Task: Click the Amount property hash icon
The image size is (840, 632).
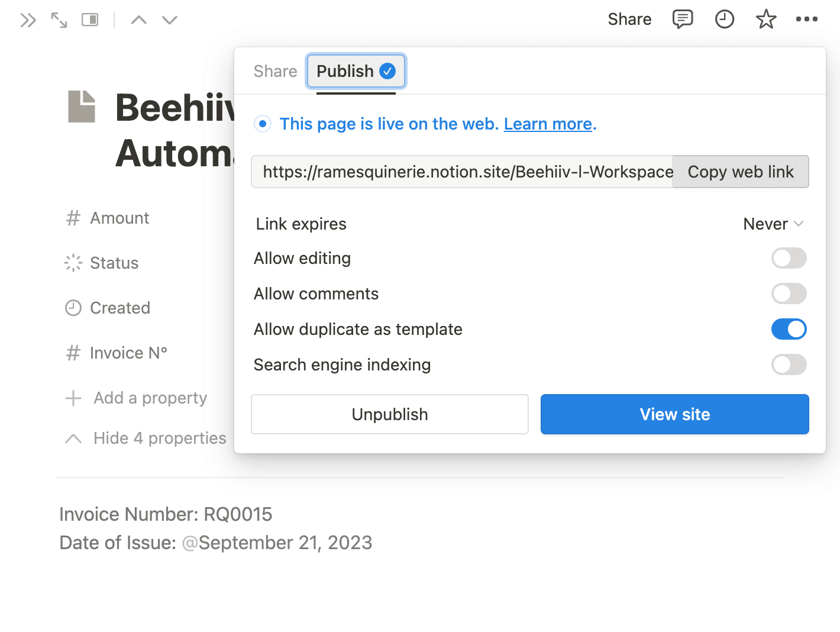Action: click(73, 218)
